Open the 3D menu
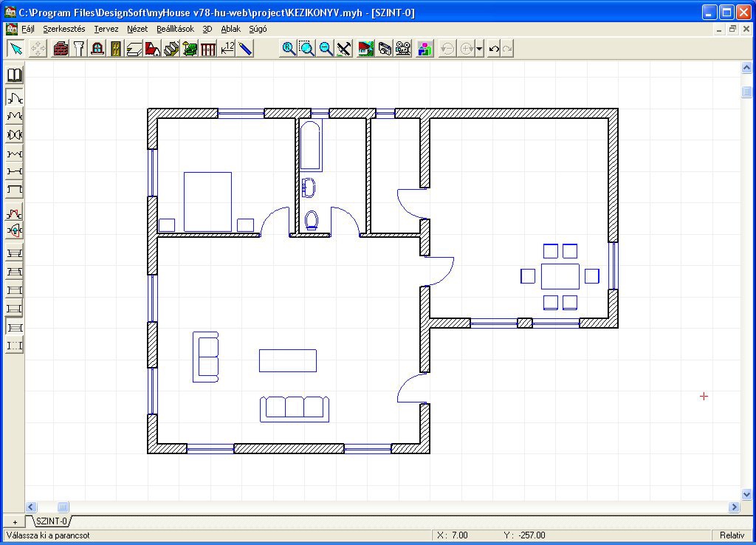The width and height of the screenshot is (756, 545). click(x=207, y=29)
